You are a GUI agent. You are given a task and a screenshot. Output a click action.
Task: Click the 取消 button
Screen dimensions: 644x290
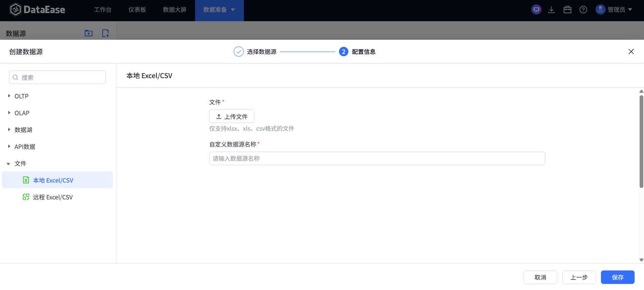pyautogui.click(x=540, y=277)
